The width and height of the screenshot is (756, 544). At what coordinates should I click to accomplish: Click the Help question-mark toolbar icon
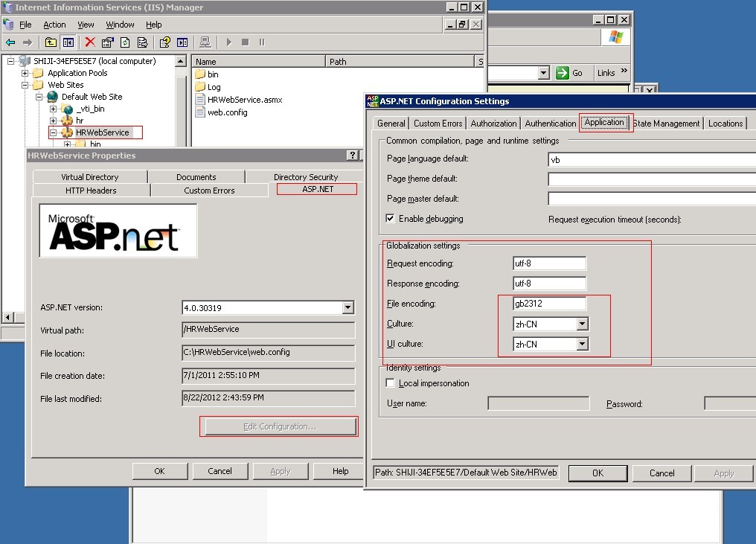165,42
